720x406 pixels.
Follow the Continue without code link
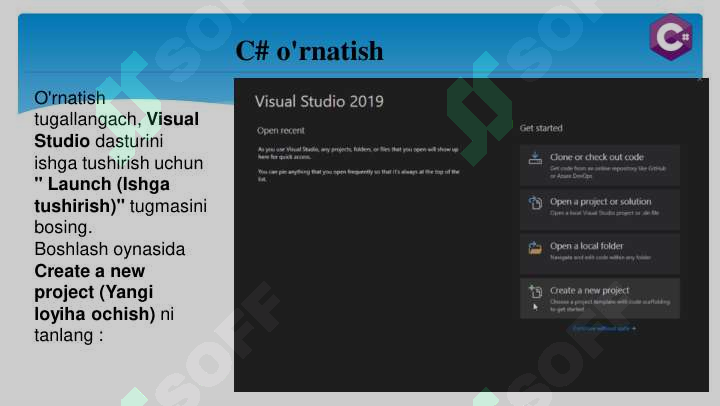click(604, 328)
